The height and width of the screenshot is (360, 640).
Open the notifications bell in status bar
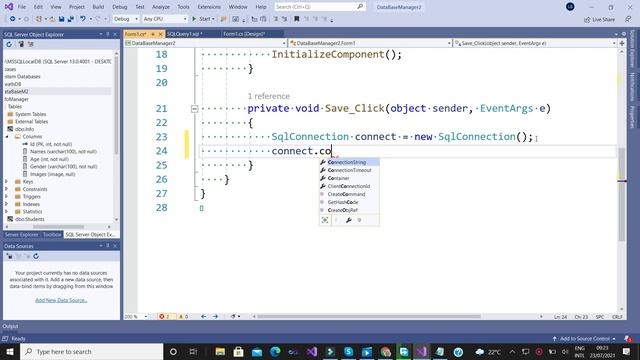click(x=628, y=338)
